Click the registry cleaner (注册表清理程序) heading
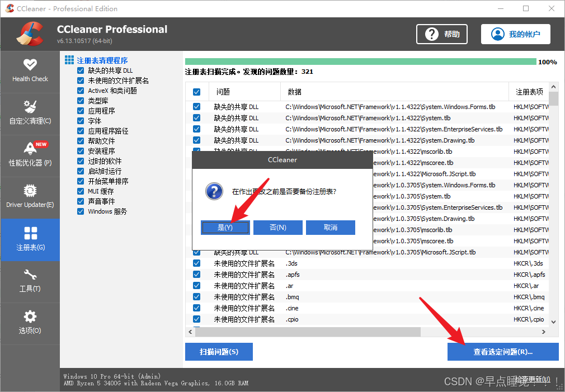This screenshot has height=392, width=565. click(102, 60)
